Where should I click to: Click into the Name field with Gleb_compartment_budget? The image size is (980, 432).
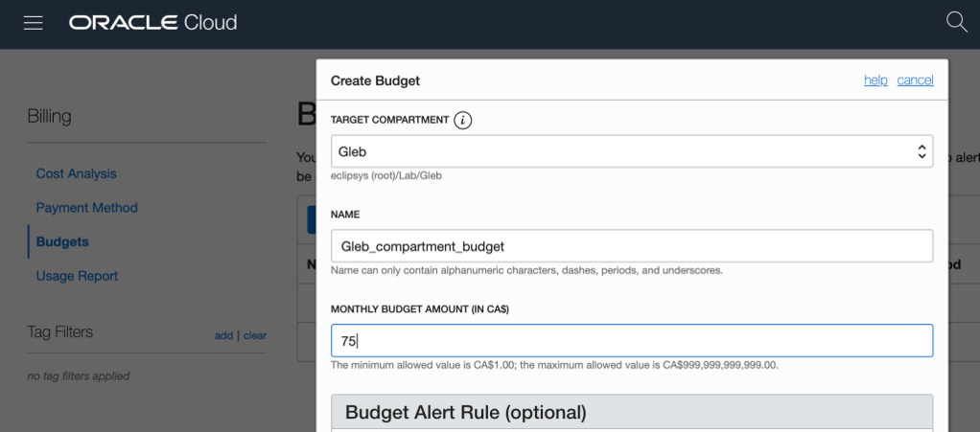[x=631, y=246]
